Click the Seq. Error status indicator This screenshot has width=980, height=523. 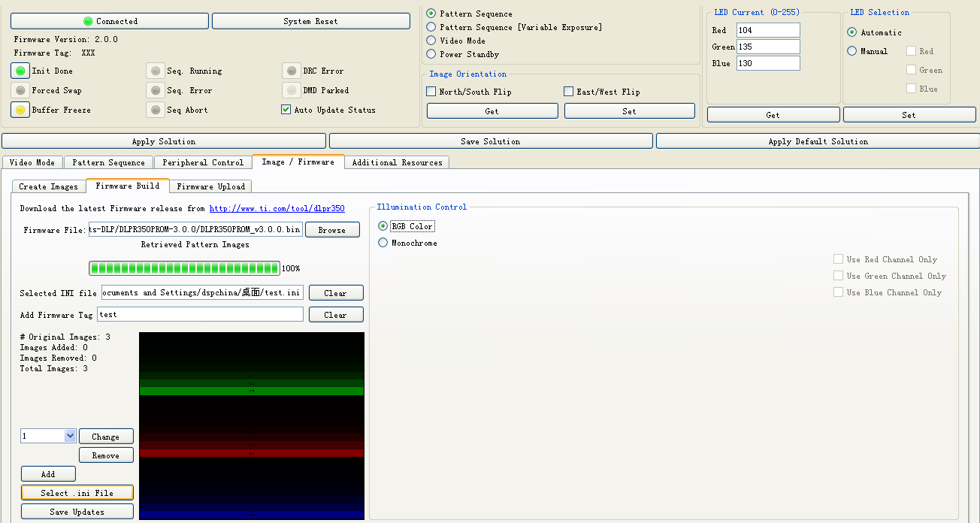(156, 90)
